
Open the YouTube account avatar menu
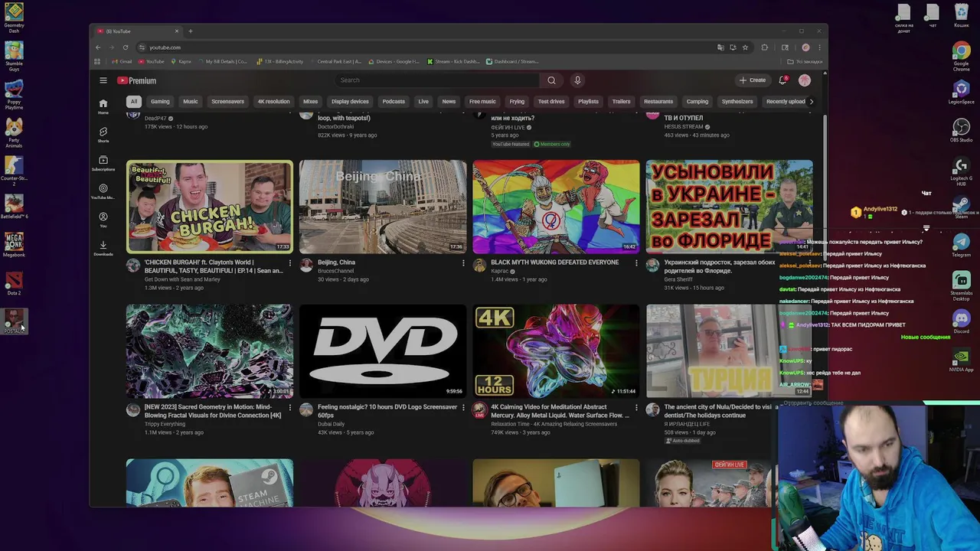pyautogui.click(x=805, y=80)
